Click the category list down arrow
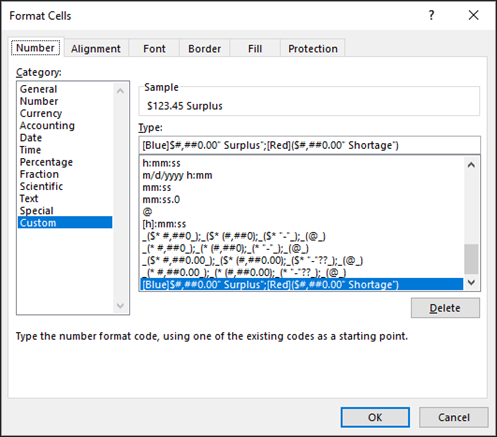Screen dimensions: 497x437 pos(120,305)
